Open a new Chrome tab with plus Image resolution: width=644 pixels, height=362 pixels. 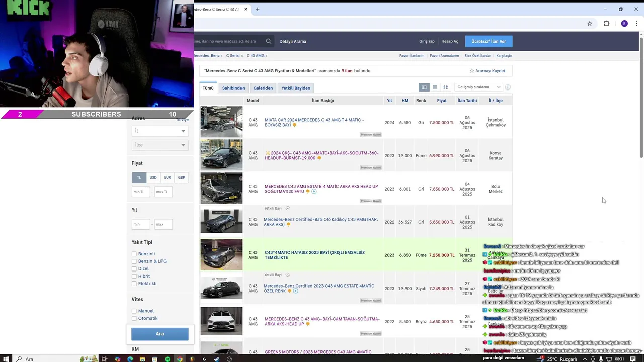point(257,9)
